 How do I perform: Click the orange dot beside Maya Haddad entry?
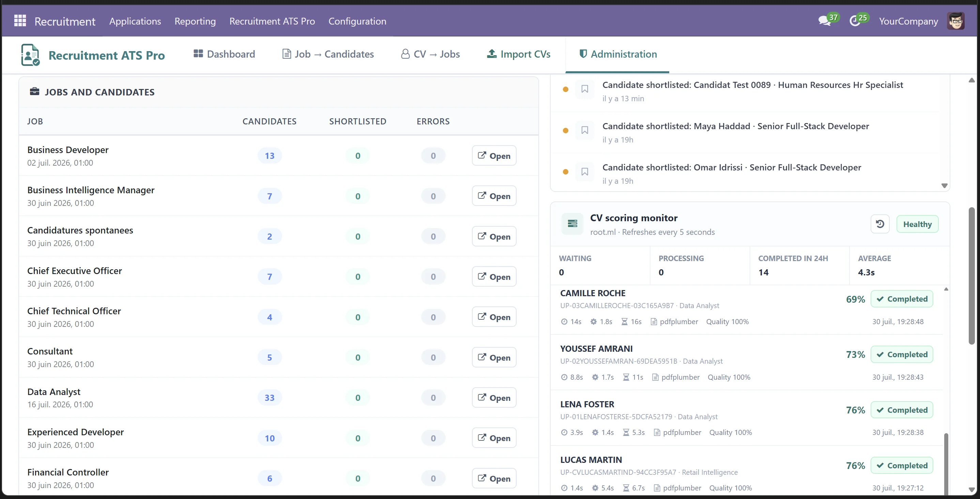[565, 131]
